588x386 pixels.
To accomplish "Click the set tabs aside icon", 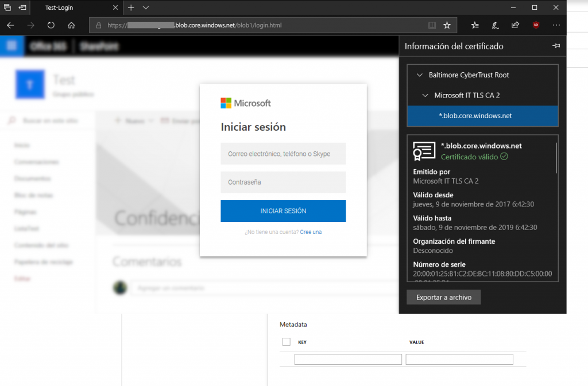I will [x=22, y=7].
